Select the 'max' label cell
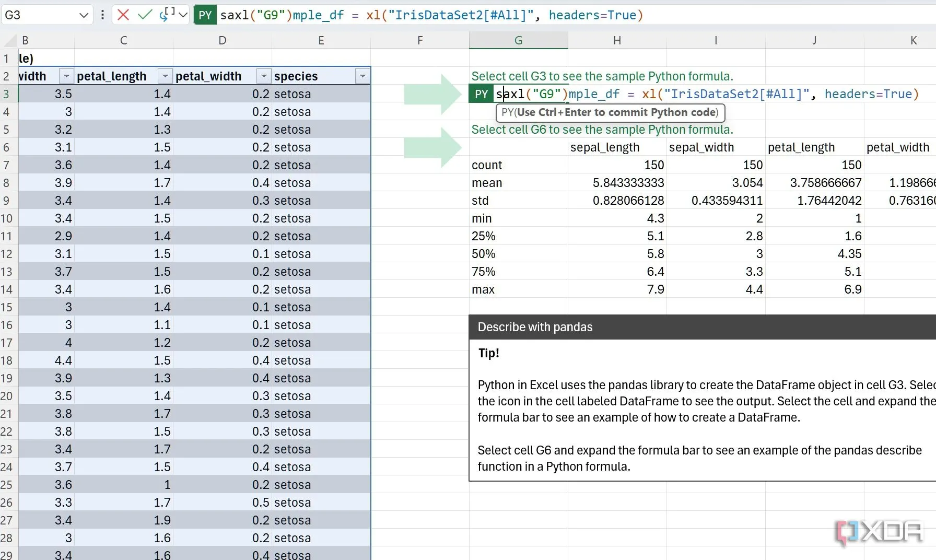Screen dimensions: 936x560 pos(519,289)
